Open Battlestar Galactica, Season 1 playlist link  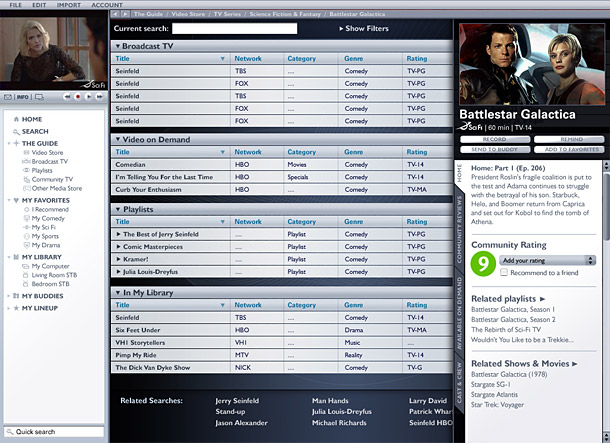click(513, 310)
